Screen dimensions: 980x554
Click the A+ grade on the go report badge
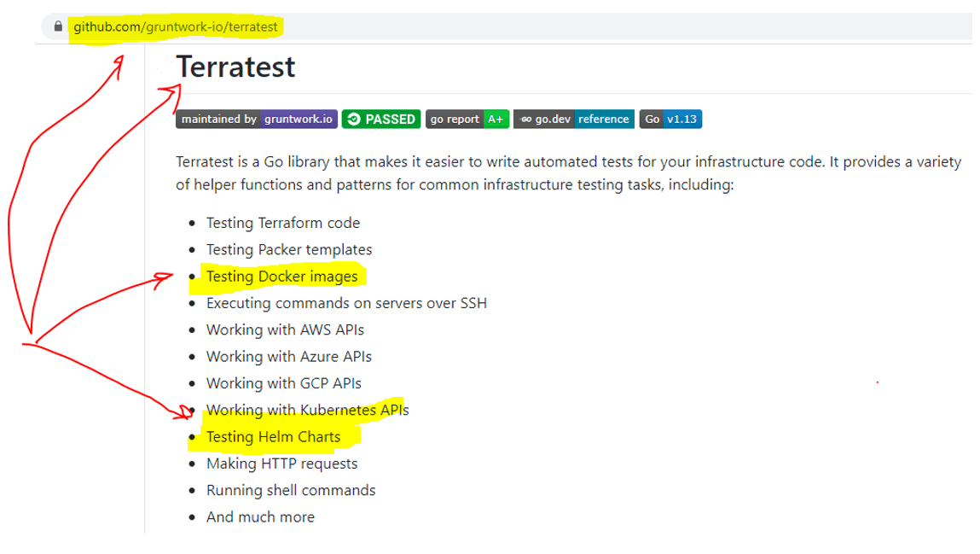(x=495, y=119)
